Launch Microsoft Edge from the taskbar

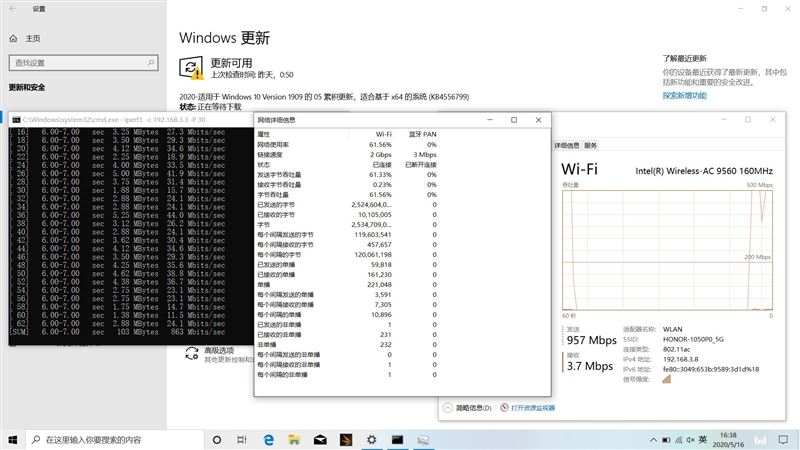tap(268, 439)
